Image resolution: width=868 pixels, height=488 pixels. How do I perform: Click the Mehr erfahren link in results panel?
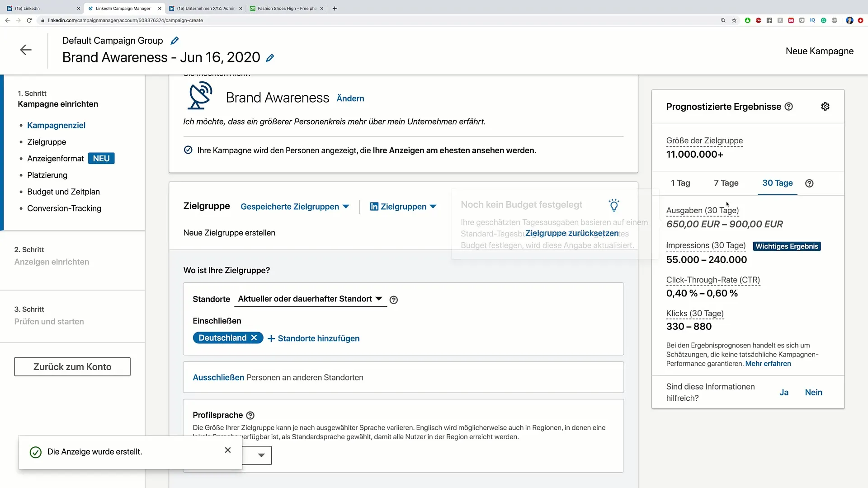[x=769, y=363]
